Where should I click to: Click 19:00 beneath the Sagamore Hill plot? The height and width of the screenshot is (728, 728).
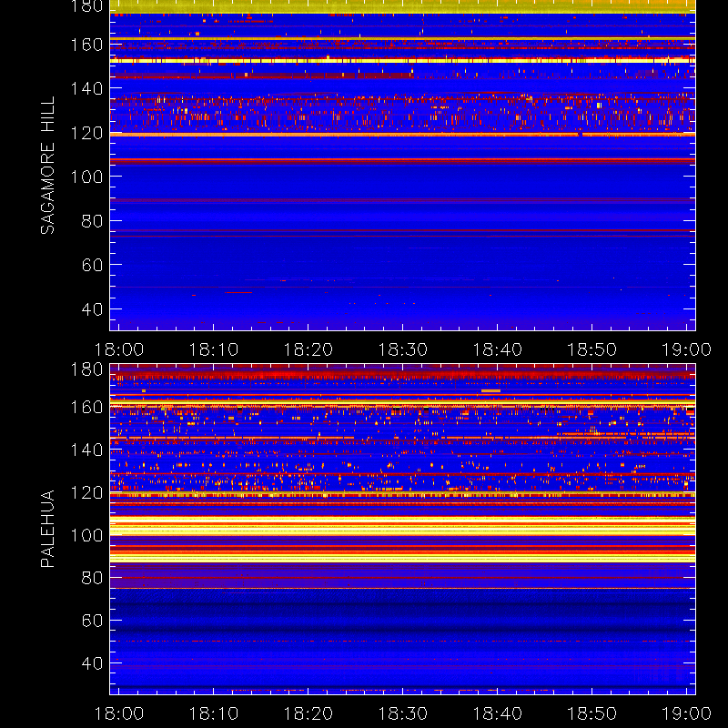pyautogui.click(x=686, y=349)
